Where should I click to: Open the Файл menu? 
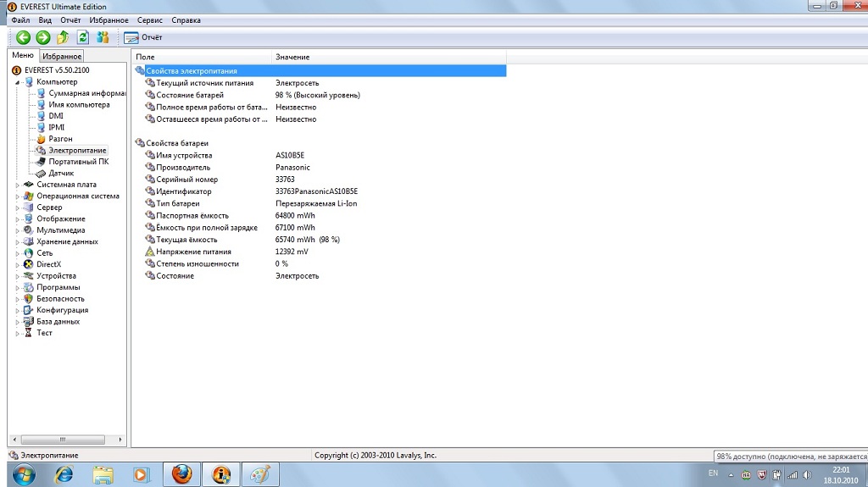pos(20,20)
